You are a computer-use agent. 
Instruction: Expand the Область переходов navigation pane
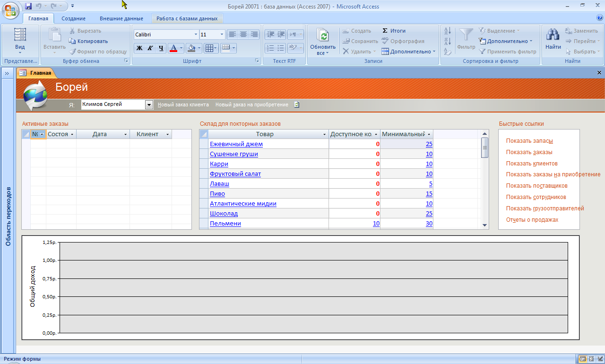[7, 73]
